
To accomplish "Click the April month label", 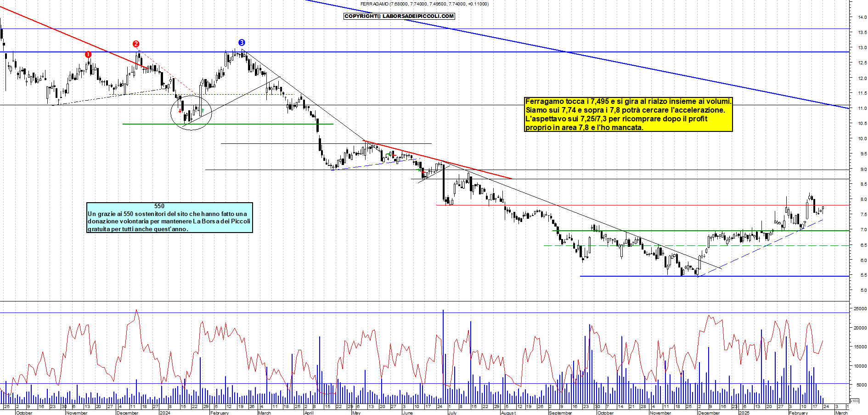I will 309,413.
